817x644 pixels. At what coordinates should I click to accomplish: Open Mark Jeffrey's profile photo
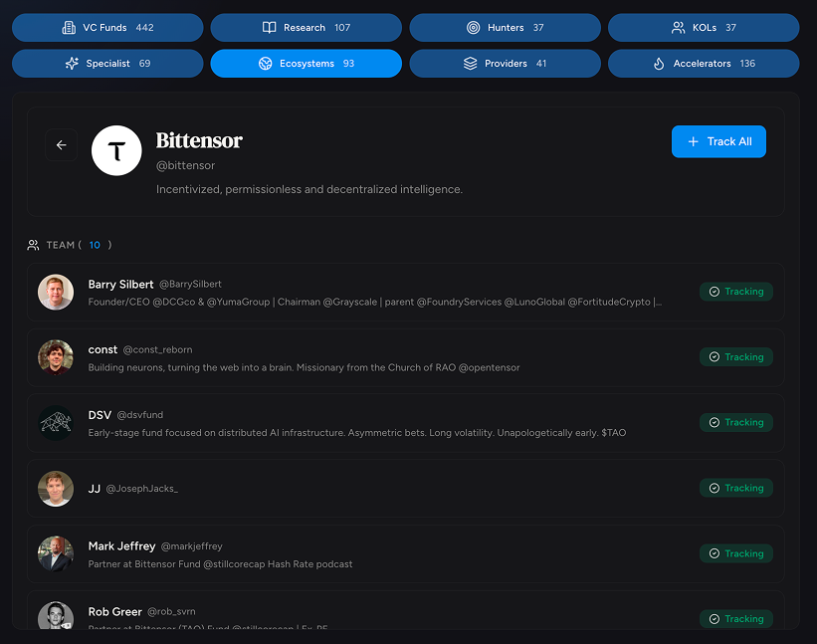click(x=56, y=553)
